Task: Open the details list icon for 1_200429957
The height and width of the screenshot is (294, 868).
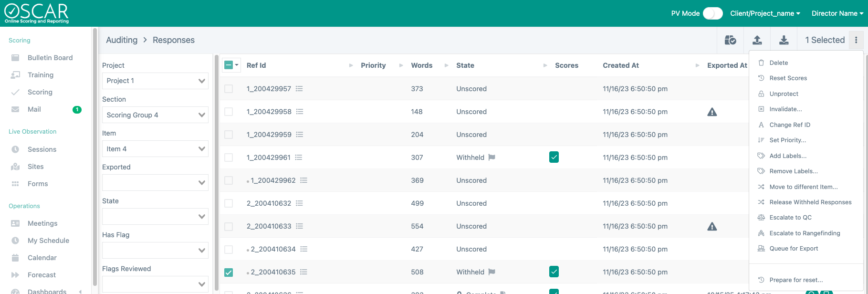Action: [x=299, y=89]
